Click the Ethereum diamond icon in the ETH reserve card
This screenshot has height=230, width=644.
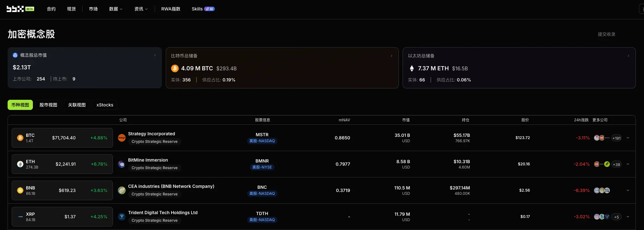click(x=412, y=68)
